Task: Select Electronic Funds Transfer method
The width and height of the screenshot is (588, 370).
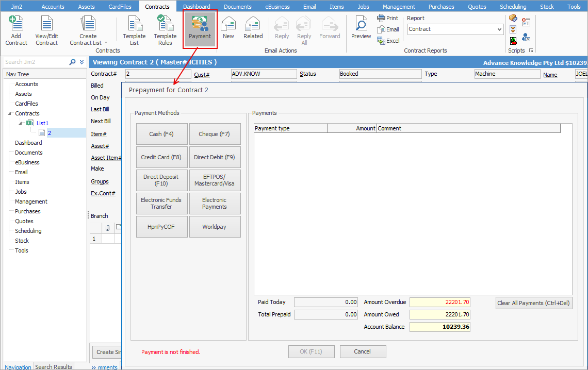Action: coord(161,204)
